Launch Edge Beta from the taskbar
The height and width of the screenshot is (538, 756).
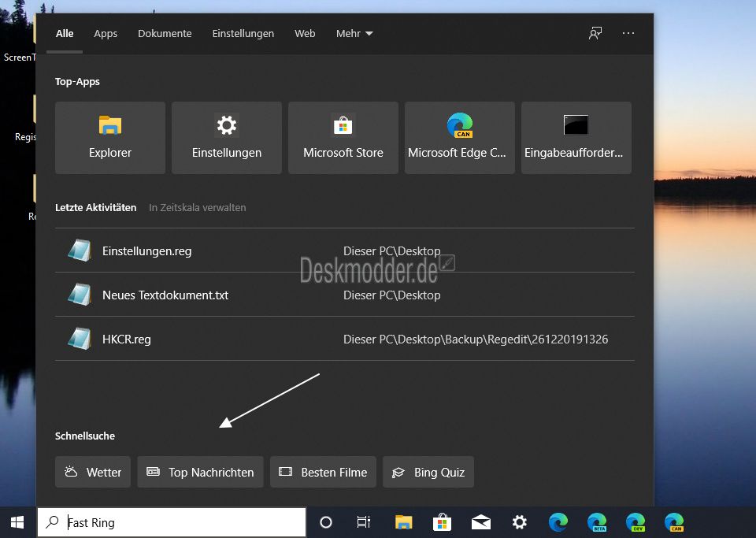[596, 522]
